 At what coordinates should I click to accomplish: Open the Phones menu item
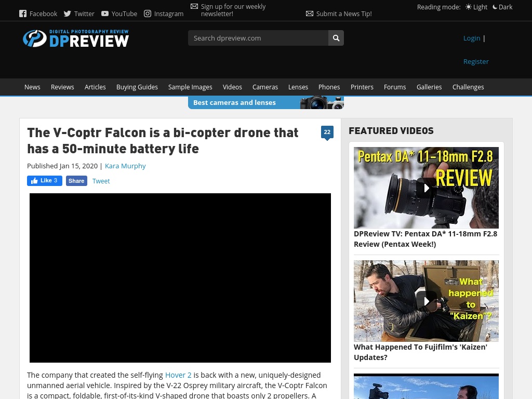point(329,87)
